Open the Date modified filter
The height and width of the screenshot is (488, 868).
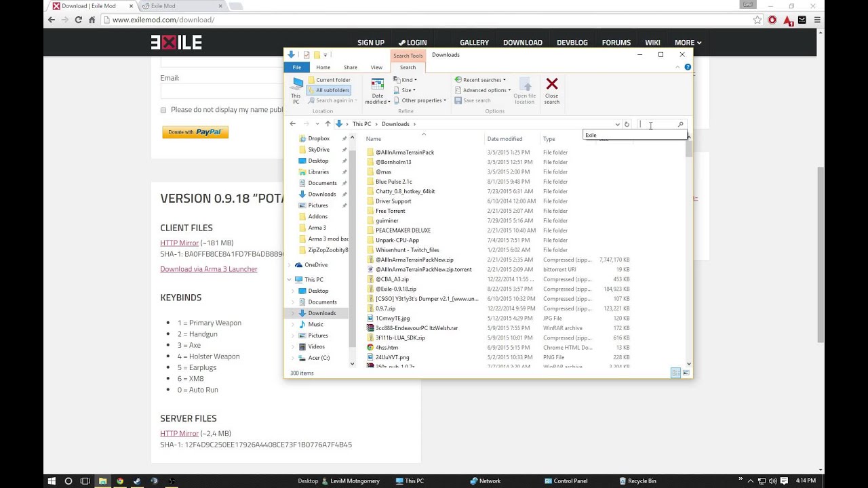[378, 91]
